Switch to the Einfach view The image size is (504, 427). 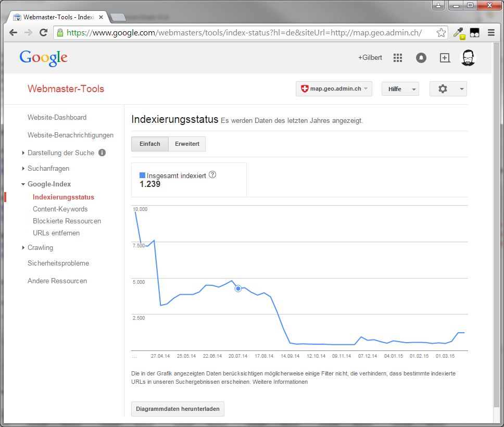(150, 144)
